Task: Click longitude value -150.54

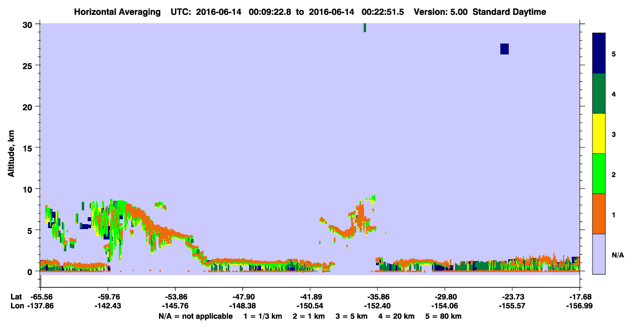Action: (x=310, y=306)
